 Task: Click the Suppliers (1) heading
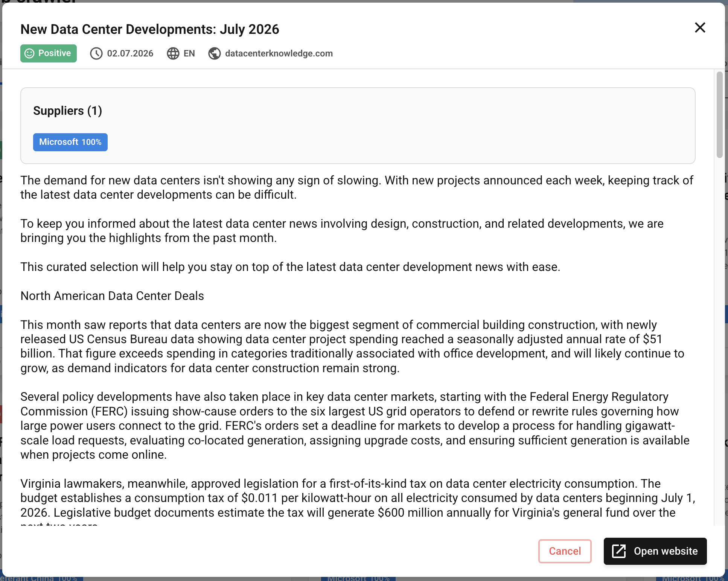(x=68, y=111)
